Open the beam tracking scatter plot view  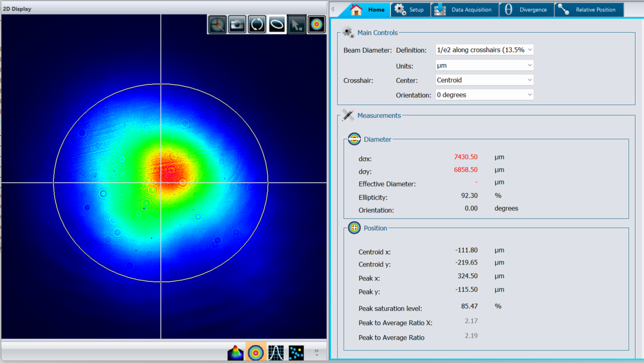(296, 353)
